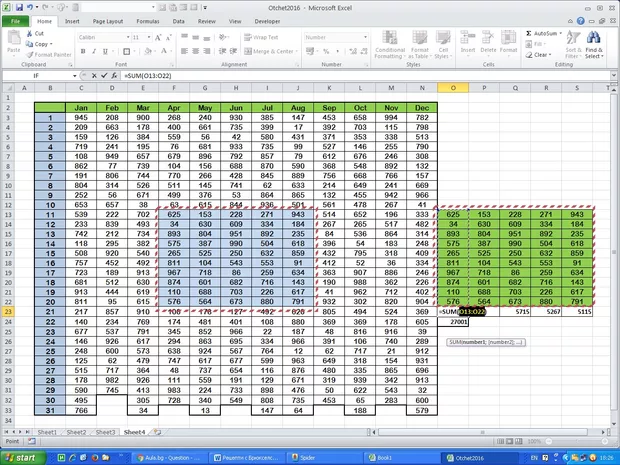The width and height of the screenshot is (620, 465).
Task: Click the Select All corner button
Action: [8, 88]
